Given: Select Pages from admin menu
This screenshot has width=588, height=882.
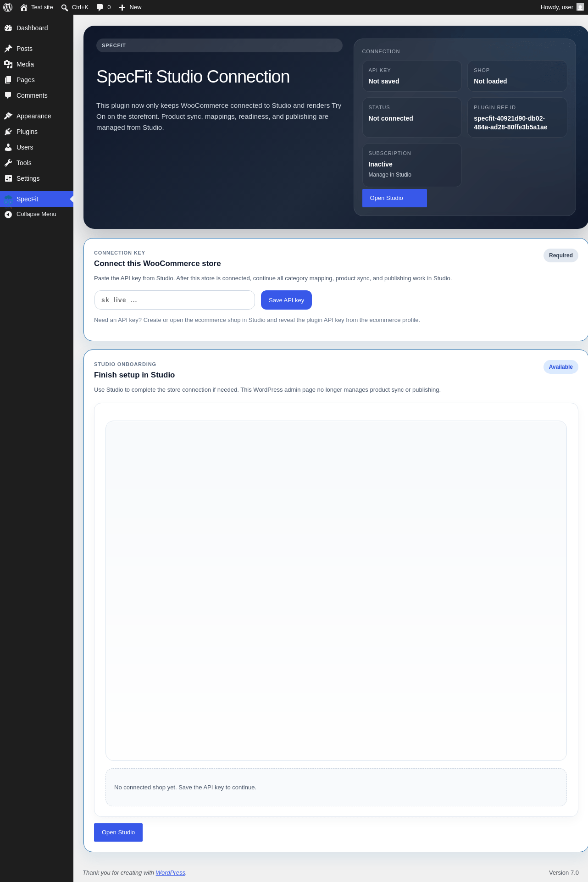Looking at the screenshot, I should coord(37,80).
